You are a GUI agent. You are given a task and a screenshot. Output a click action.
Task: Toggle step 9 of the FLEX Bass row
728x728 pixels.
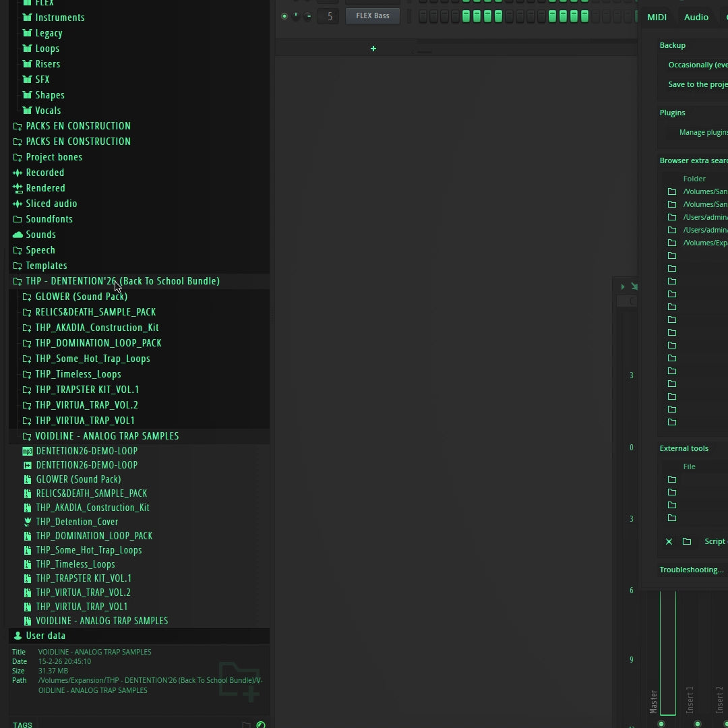click(509, 16)
